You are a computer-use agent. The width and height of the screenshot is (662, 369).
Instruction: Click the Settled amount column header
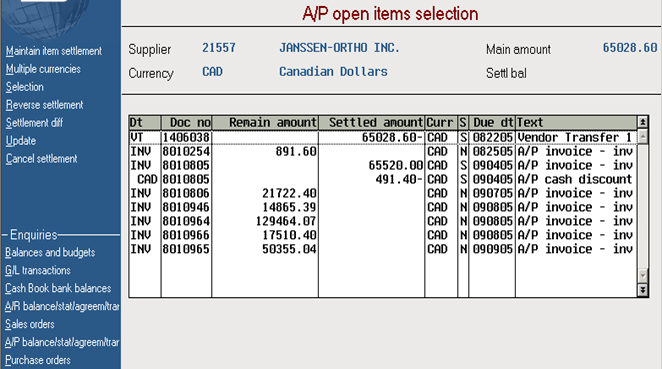[x=371, y=122]
